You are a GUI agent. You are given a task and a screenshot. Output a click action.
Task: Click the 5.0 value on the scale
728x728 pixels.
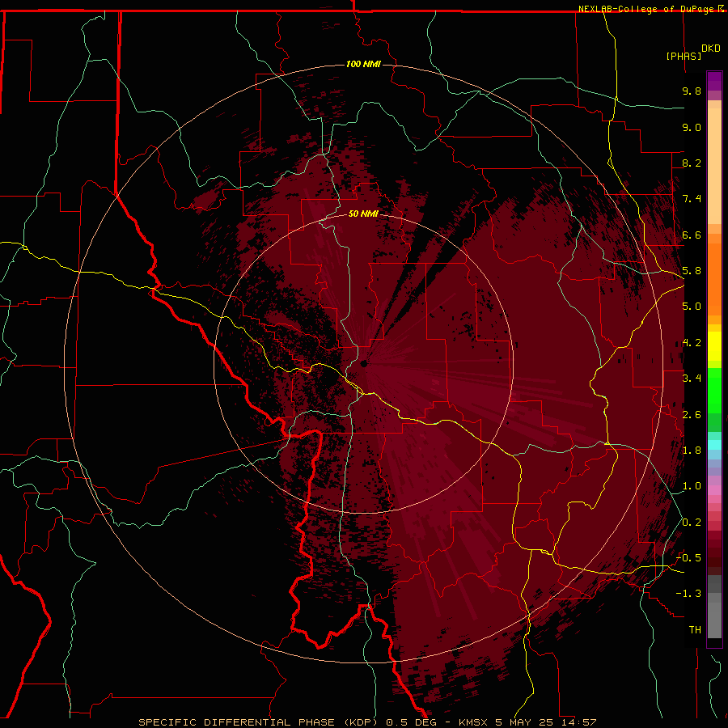(692, 307)
